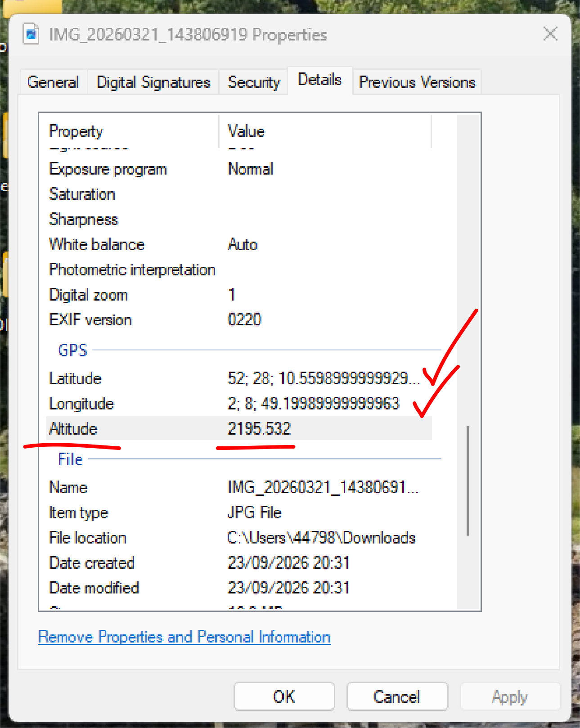Image resolution: width=580 pixels, height=728 pixels.
Task: Select the Longitude value 2; 8; 49.19989999999963
Action: (x=313, y=404)
